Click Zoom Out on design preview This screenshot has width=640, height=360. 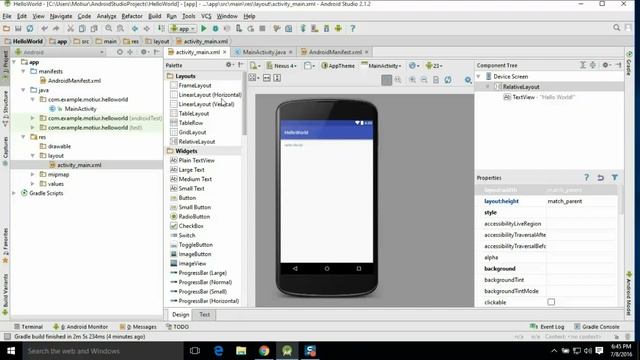424,80
